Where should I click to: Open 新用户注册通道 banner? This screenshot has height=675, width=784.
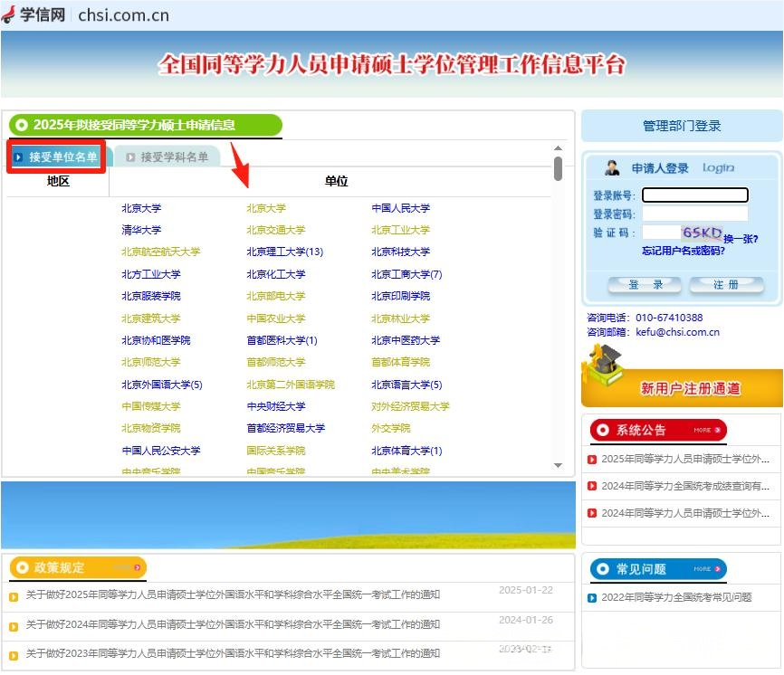coord(690,388)
